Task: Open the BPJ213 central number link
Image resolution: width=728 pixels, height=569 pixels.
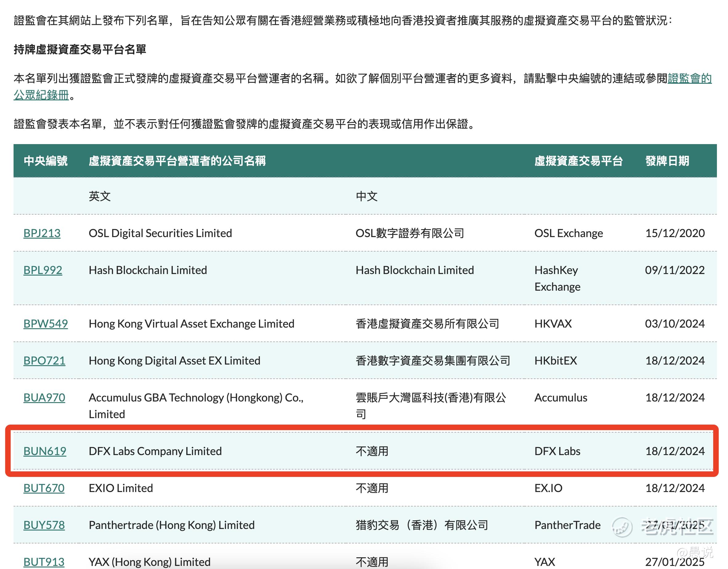Action: 42,233
